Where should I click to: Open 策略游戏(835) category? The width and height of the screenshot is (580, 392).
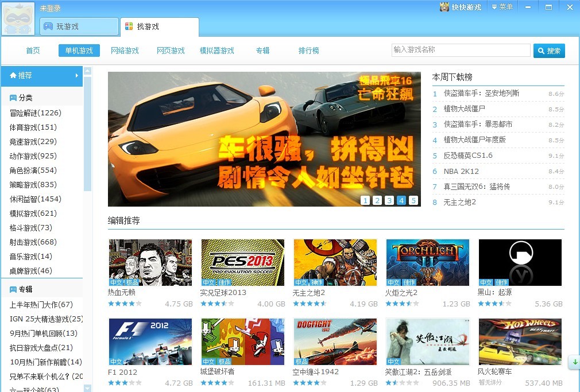click(33, 185)
